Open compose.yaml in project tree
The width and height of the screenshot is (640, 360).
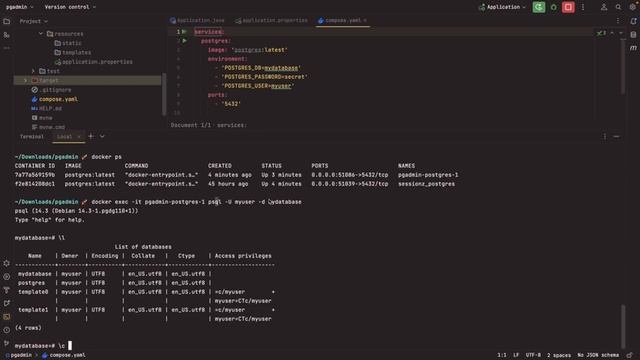(x=54, y=99)
